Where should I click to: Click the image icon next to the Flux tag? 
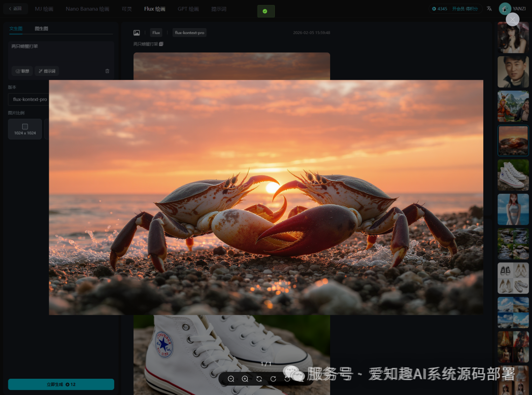point(136,33)
